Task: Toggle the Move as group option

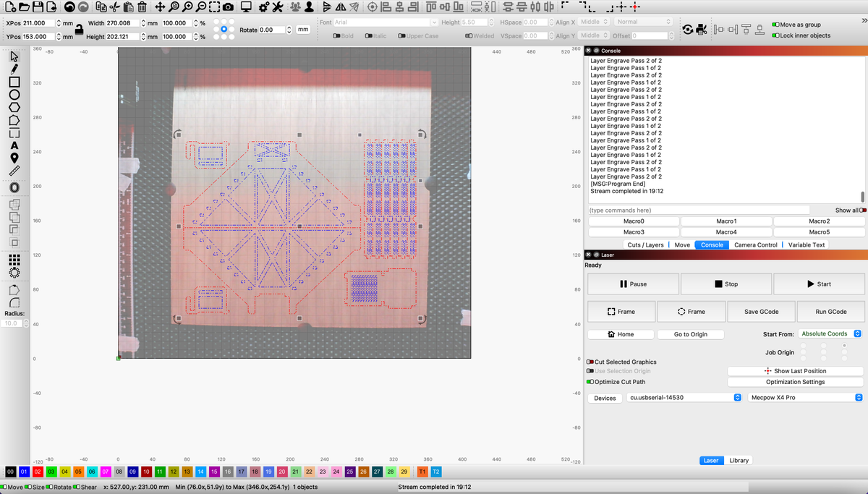Action: 776,25
